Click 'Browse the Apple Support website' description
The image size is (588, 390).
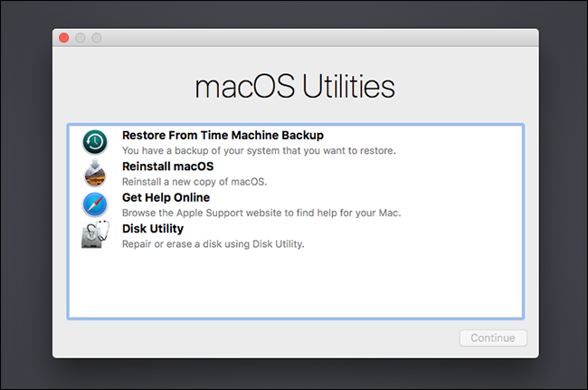click(x=261, y=213)
